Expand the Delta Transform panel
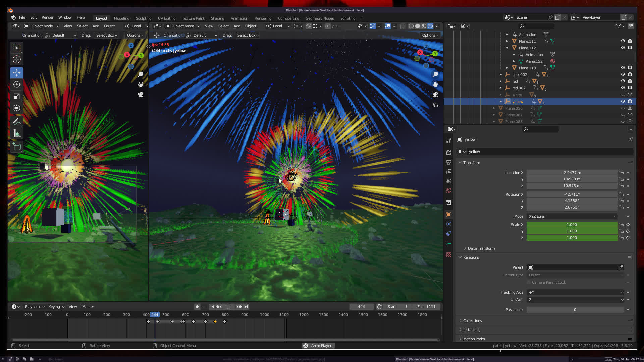644x362 pixels. [481, 248]
